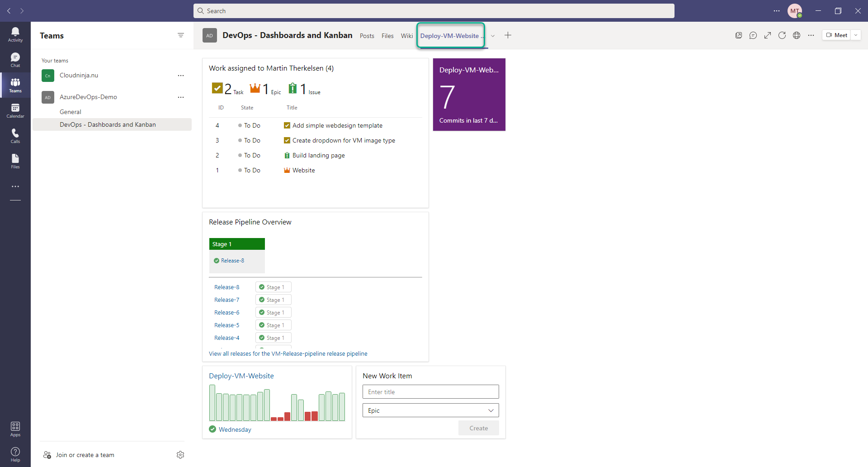Screen dimensions: 868x467
Task: Click the Create work item button
Action: coord(479,428)
